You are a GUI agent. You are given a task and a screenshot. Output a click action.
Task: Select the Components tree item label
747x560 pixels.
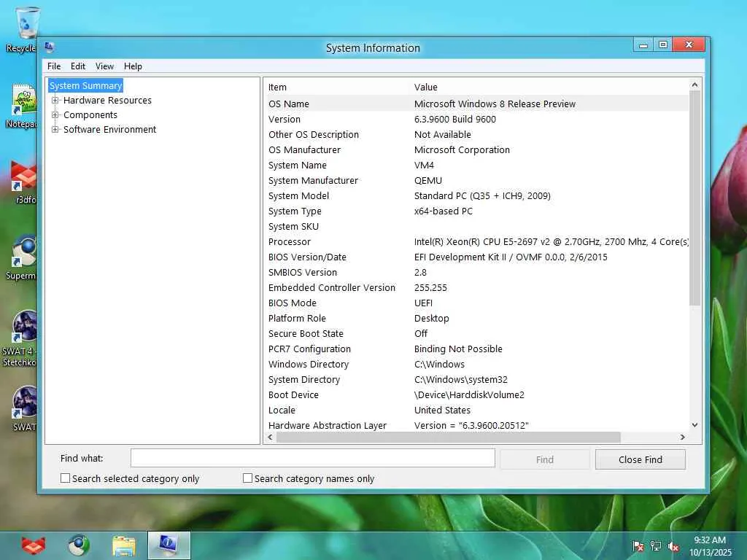[x=90, y=115]
